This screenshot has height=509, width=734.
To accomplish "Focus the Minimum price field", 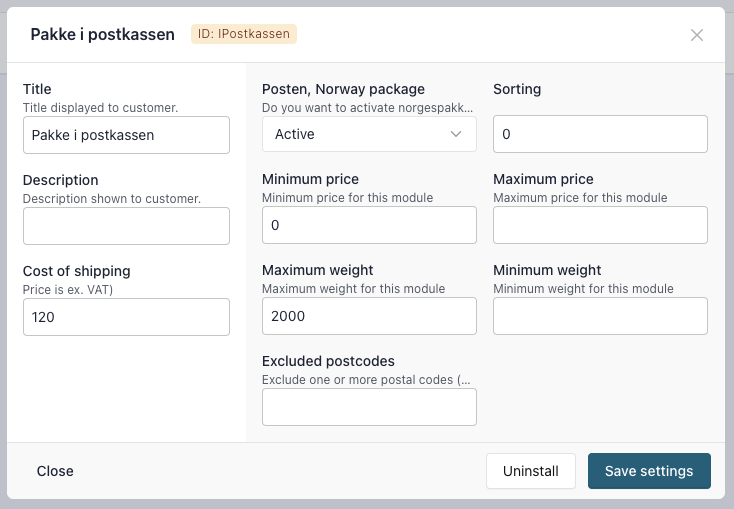I will [x=368, y=225].
